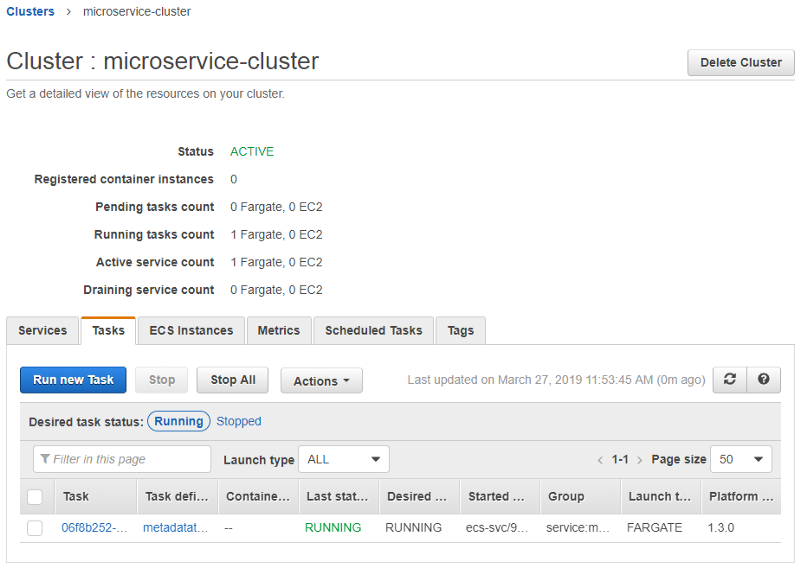Sort by the Last status column header
This screenshot has height=574, width=800.
click(x=338, y=496)
